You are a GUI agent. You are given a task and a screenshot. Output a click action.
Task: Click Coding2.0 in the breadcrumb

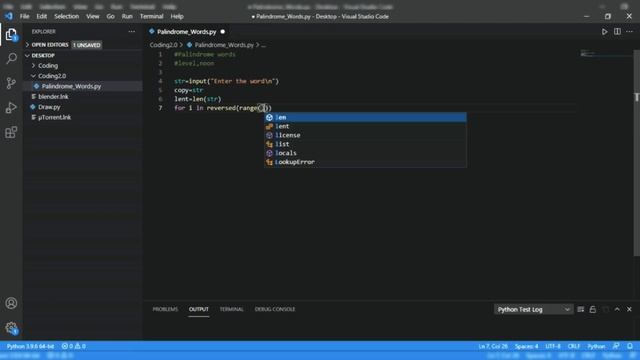163,45
